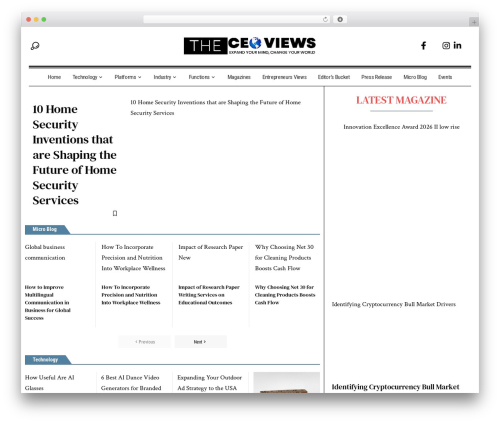Open Global business communication image link
500x423 pixels.
[45, 252]
